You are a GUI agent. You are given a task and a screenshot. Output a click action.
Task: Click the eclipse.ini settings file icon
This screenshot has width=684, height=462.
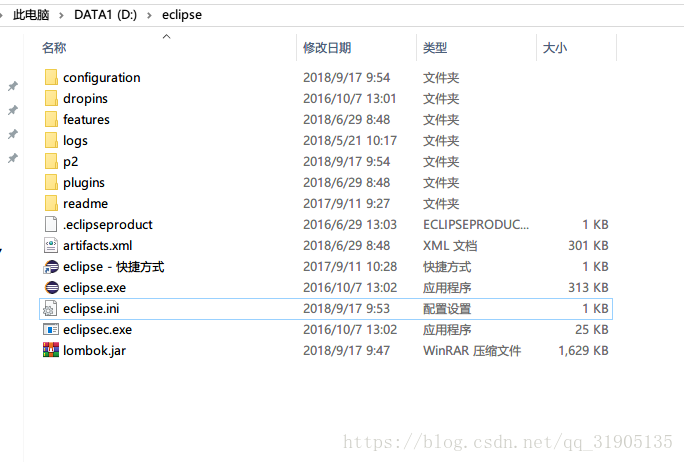pos(50,309)
